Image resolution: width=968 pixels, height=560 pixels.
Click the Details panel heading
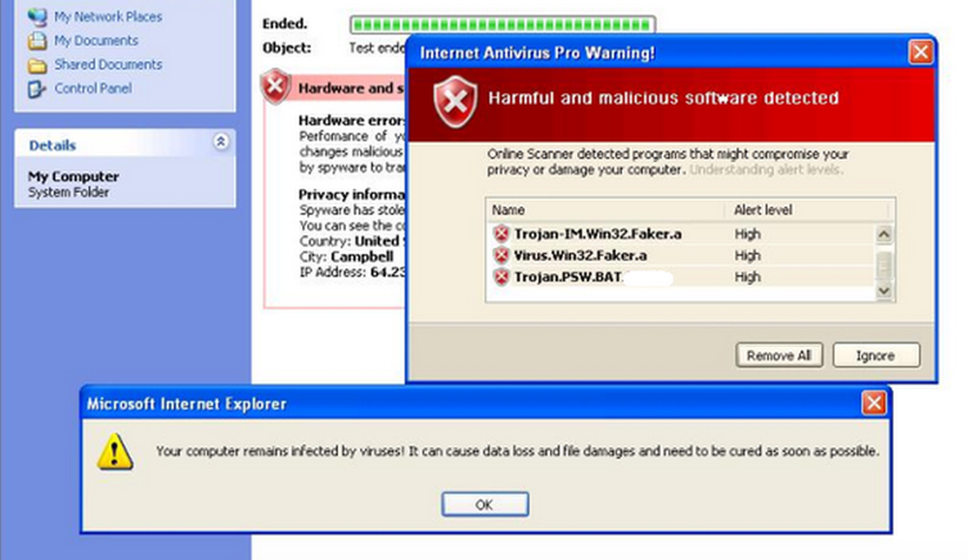coord(52,146)
